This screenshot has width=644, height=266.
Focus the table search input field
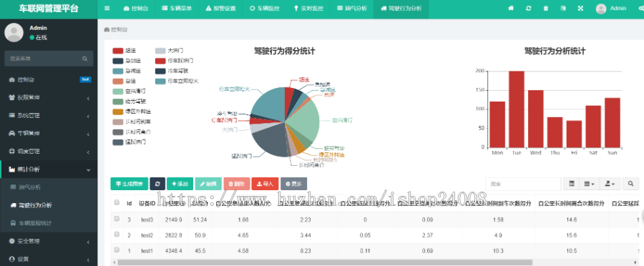[523, 184]
